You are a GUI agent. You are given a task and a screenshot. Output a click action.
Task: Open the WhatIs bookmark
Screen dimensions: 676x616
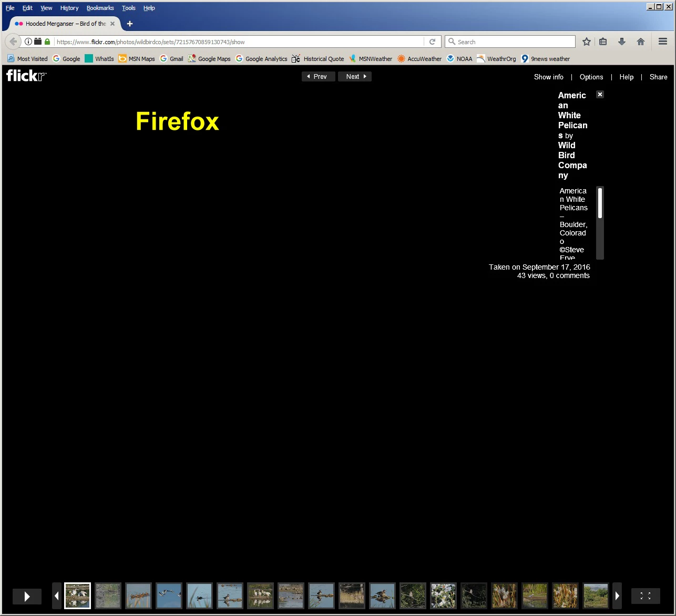99,59
